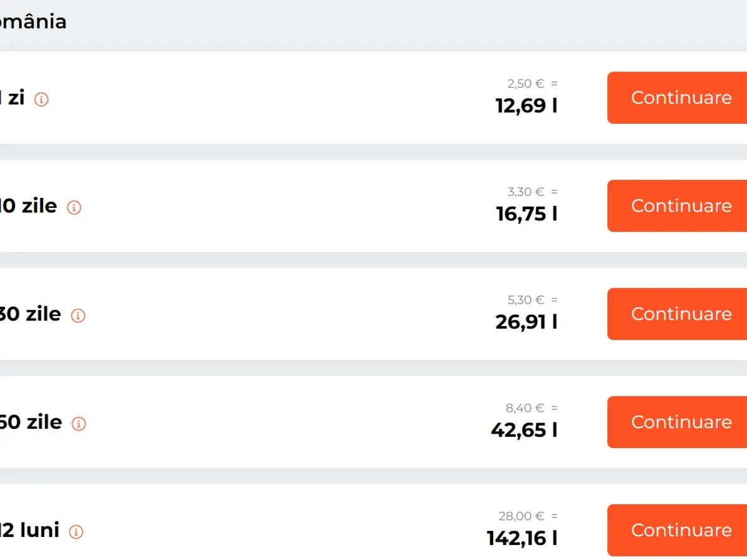Screen dimensions: 747x560
Task: Click the 3,30 € euro price
Action: [x=526, y=192]
